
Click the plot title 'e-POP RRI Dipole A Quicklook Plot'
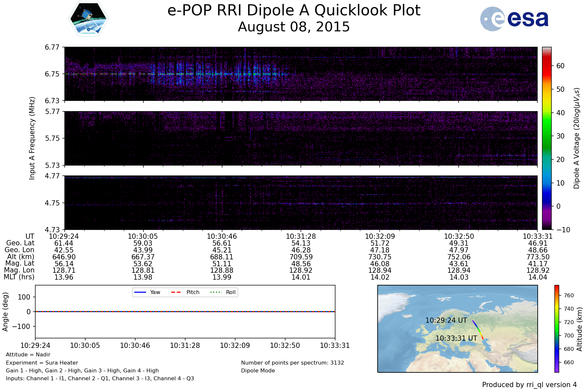[294, 10]
